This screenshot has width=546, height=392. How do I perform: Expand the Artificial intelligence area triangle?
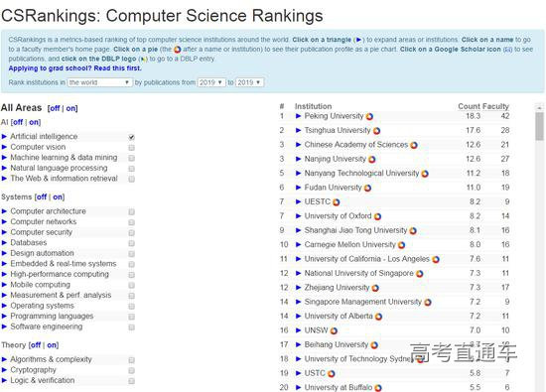4,137
